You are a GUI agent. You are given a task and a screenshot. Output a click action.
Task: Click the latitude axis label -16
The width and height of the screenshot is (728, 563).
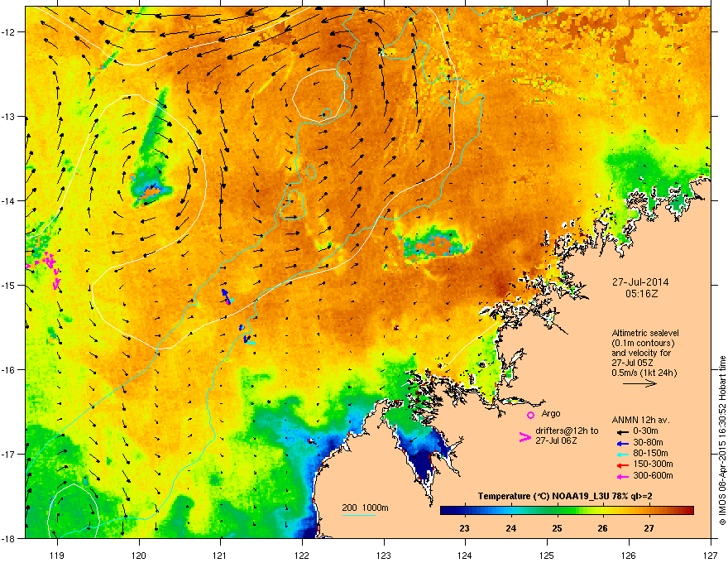point(9,370)
